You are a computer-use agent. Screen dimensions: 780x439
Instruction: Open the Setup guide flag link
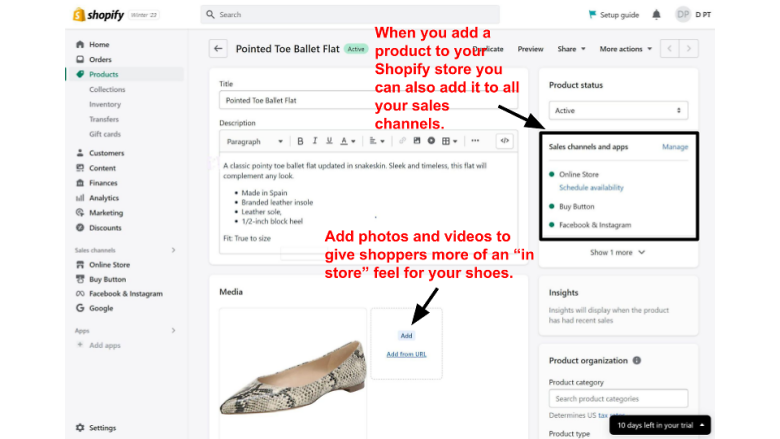point(614,15)
